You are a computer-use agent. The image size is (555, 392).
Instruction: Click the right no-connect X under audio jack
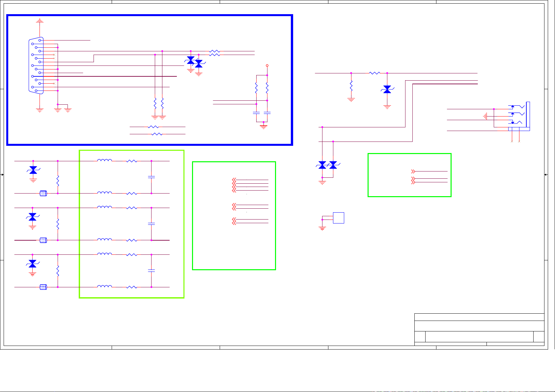coord(519,141)
